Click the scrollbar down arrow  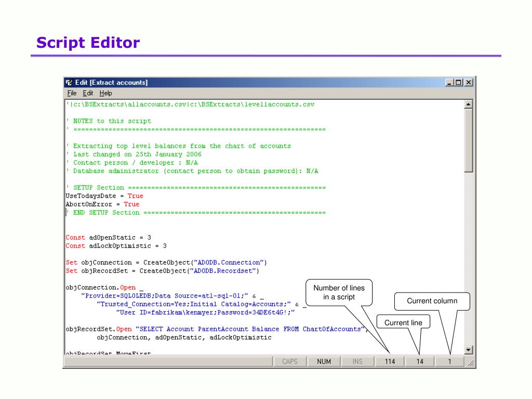pos(469,350)
